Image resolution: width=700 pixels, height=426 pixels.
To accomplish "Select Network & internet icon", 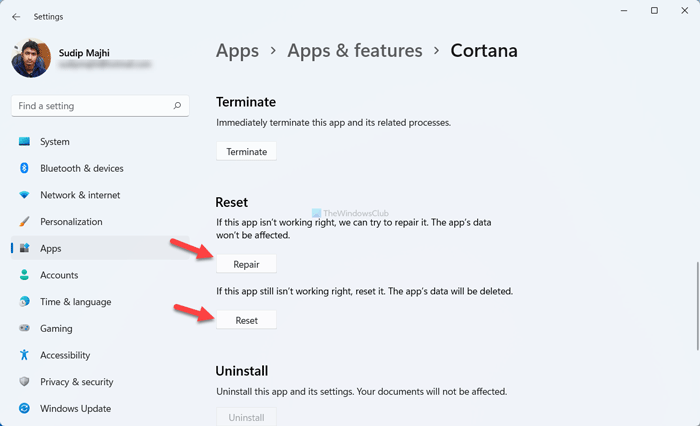I will point(24,195).
